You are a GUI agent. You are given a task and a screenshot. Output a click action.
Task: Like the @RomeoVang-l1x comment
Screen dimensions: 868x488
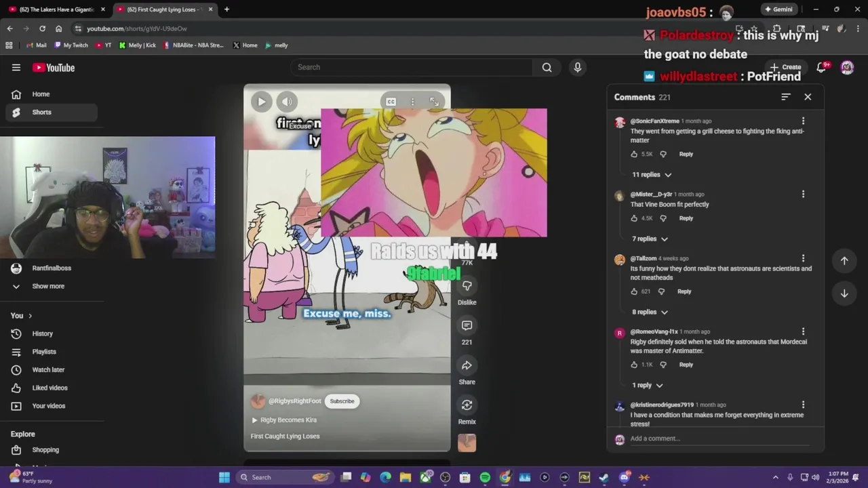coord(634,365)
